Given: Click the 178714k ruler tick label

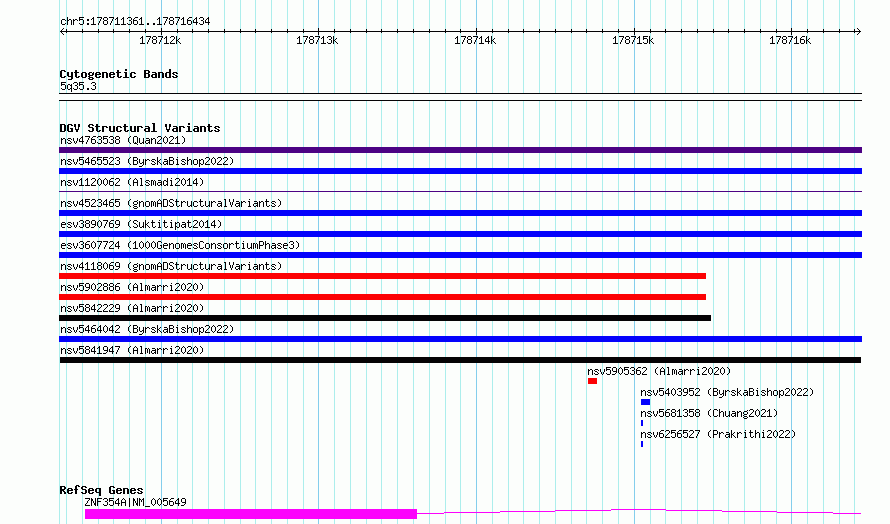Looking at the screenshot, I should (x=475, y=40).
